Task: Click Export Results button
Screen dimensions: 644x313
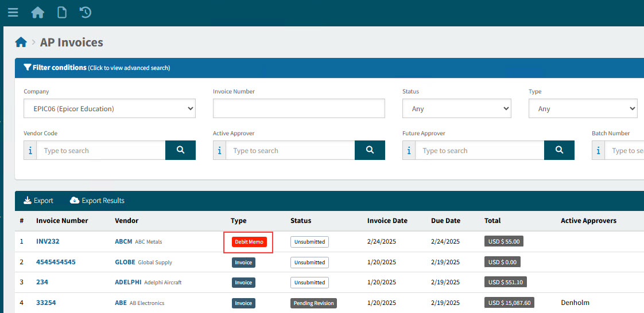Action: pyautogui.click(x=97, y=201)
